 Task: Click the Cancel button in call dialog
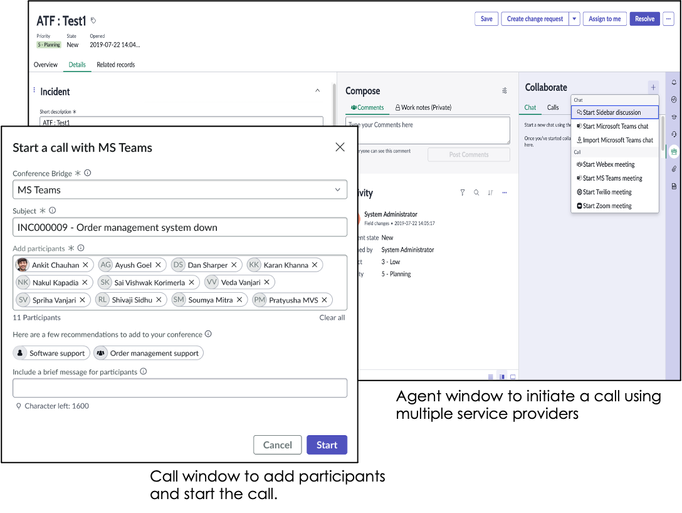277,445
